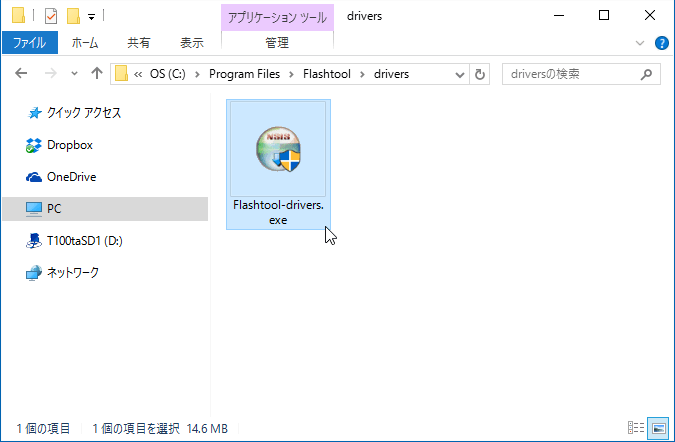The image size is (675, 442).
Task: Click the OneDrive cloud icon
Action: tap(34, 177)
